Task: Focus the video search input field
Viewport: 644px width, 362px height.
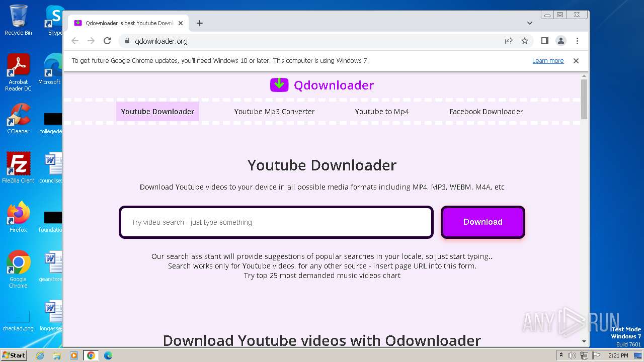Action: pyautogui.click(x=276, y=222)
